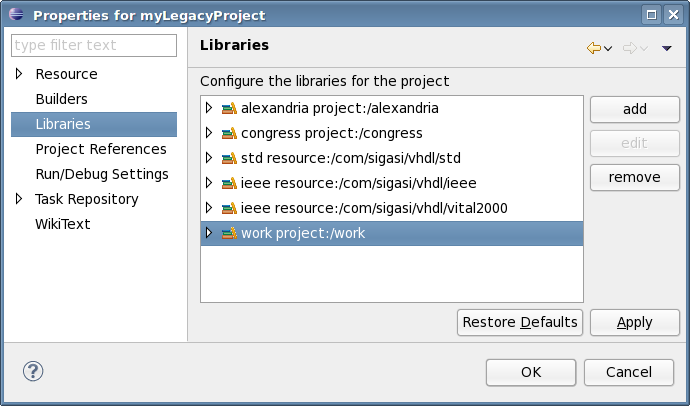Open the back history dropdown arrow
690x406 pixels.
608,48
